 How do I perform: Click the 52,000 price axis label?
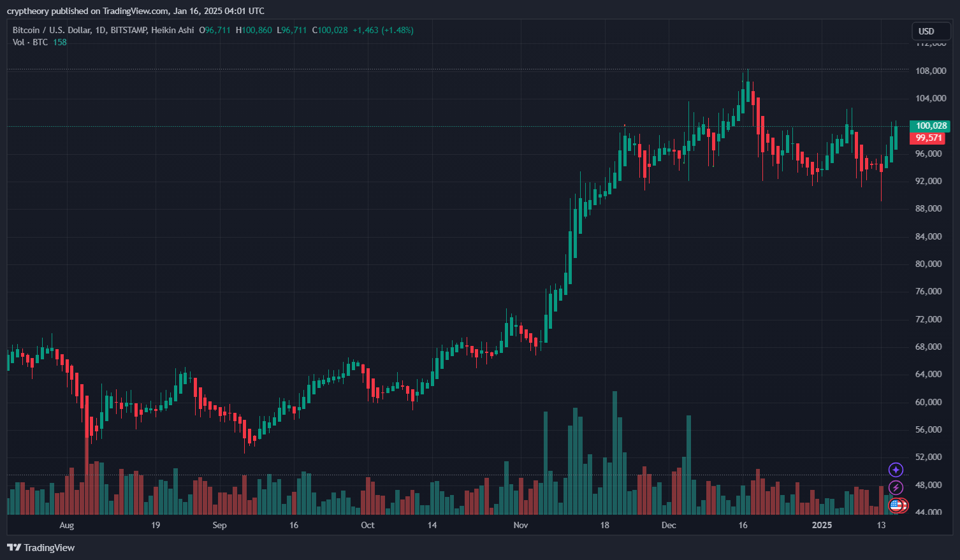[928, 457]
